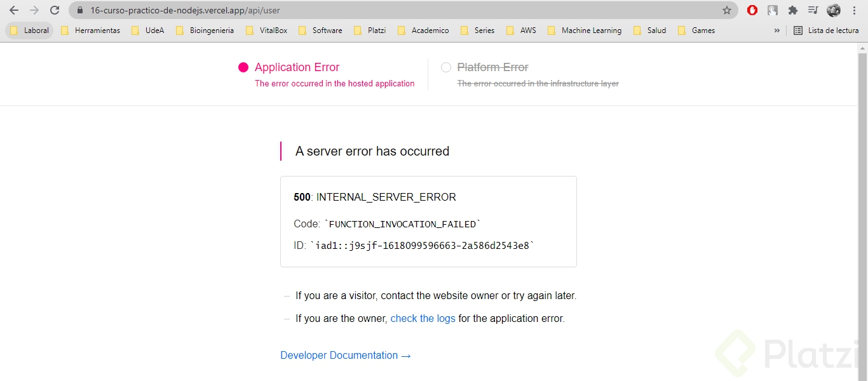Screen dimensions: 868x381
Task: Open the Chrome three-dot menu
Action: pos(855,10)
